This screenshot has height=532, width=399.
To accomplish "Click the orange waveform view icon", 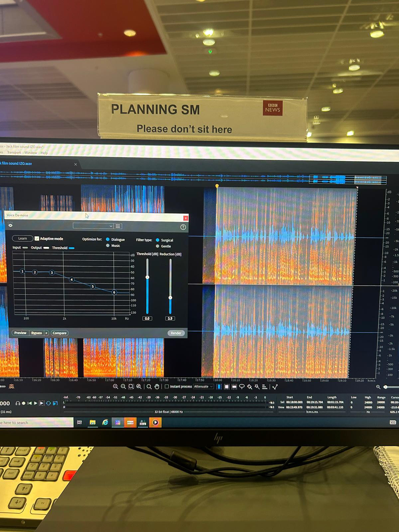I will click(x=12, y=386).
